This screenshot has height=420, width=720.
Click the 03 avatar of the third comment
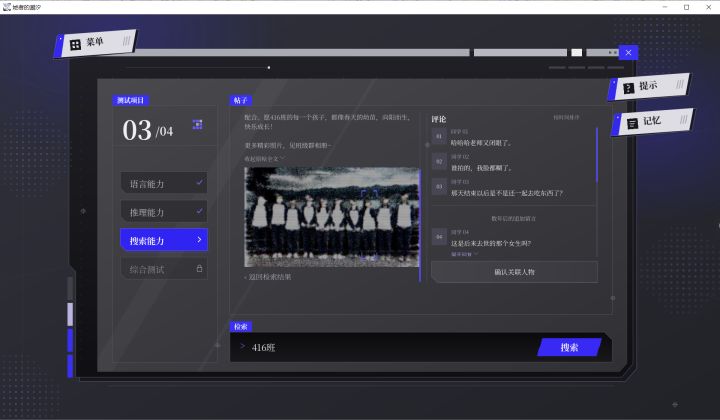tap(439, 186)
